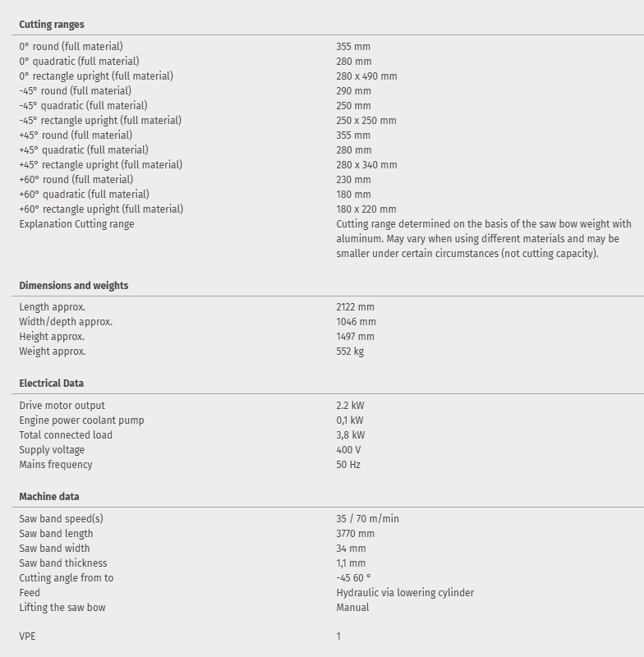Select the 35 / 70 m/min speed value
The image size is (644, 657).
368,519
